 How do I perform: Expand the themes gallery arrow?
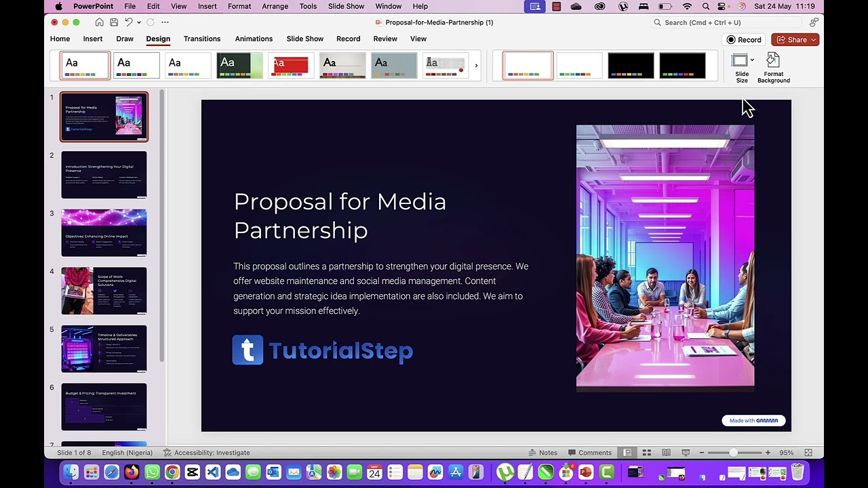coord(476,66)
